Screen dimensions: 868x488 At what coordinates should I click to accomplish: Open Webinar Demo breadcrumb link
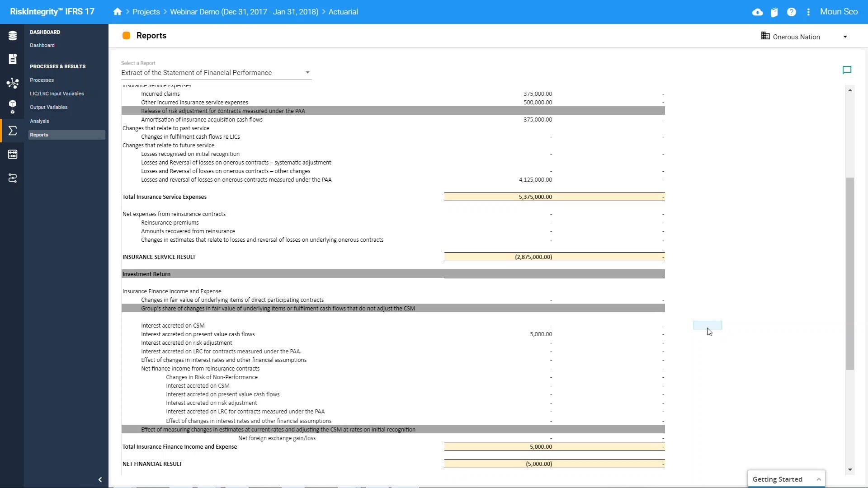click(244, 12)
